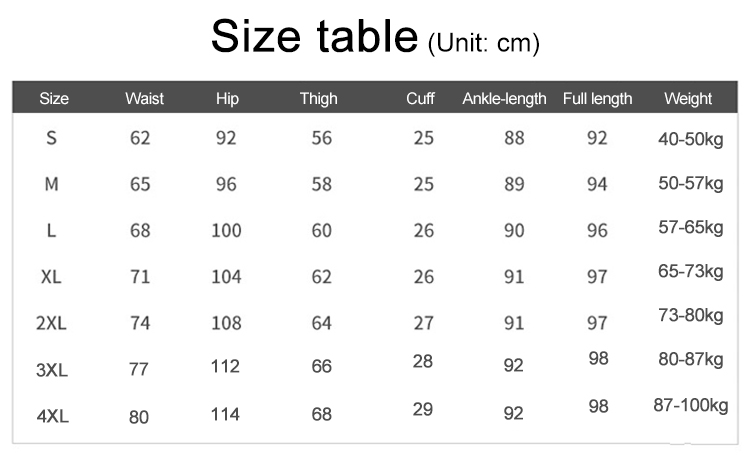Click the Waist column header
This screenshot has height=463, width=750.
click(x=144, y=99)
